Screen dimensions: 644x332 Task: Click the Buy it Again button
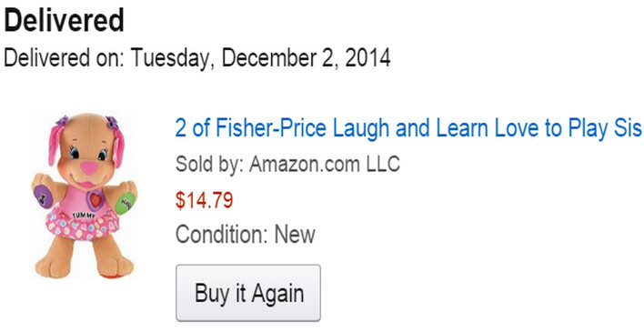point(248,293)
